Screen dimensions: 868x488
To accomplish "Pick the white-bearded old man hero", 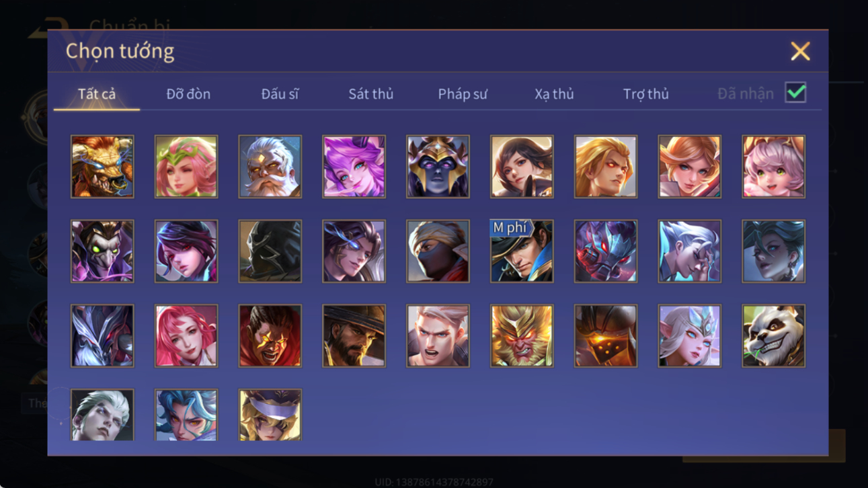I will click(270, 167).
